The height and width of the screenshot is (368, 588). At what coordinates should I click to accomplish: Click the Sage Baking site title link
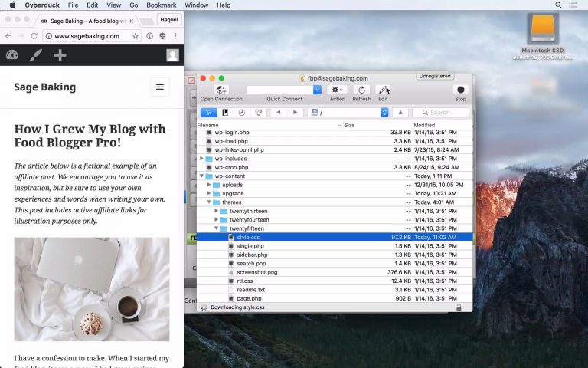coord(45,87)
